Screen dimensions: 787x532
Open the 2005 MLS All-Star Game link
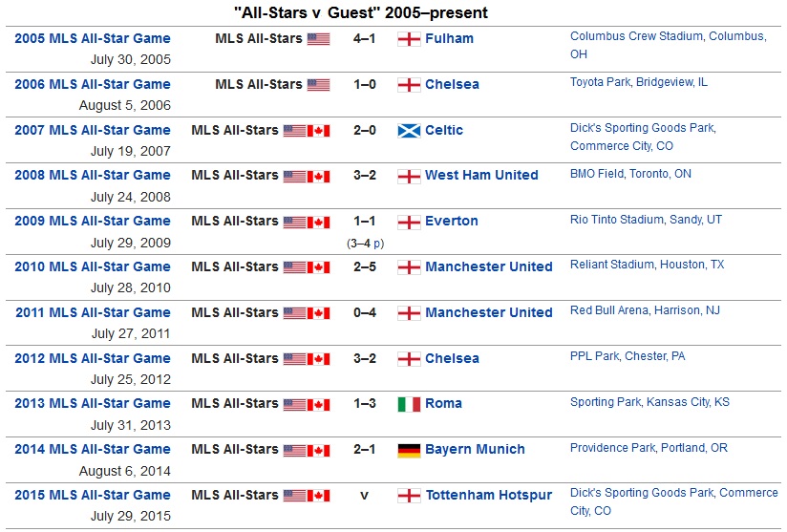93,39
